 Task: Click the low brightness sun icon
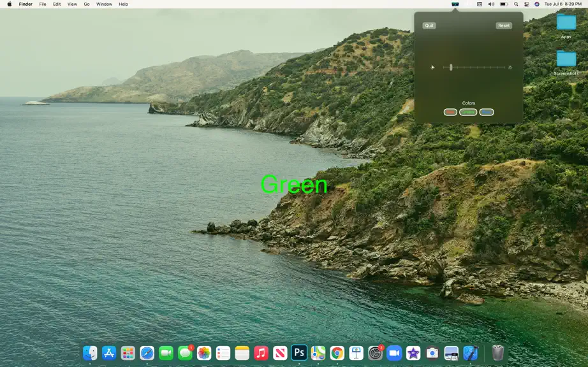[432, 68]
